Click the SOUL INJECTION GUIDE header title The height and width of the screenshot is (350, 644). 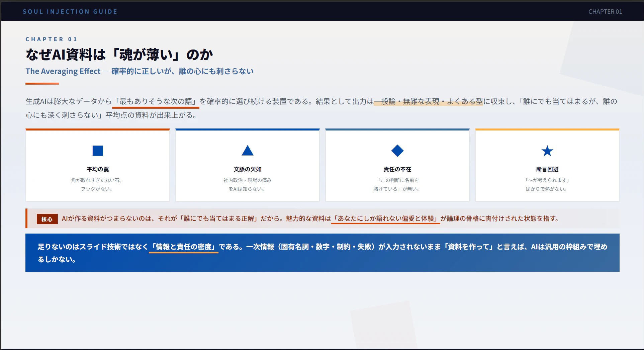(70, 12)
